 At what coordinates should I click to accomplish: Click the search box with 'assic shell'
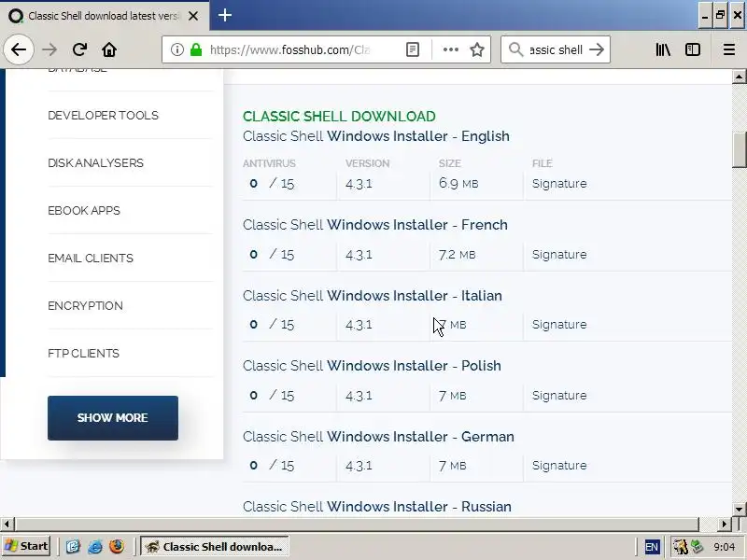coord(556,49)
